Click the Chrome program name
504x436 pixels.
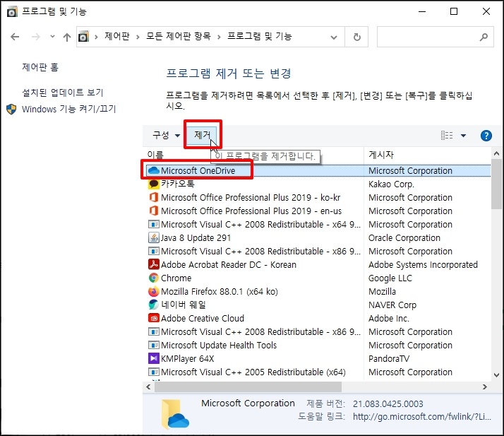[176, 278]
